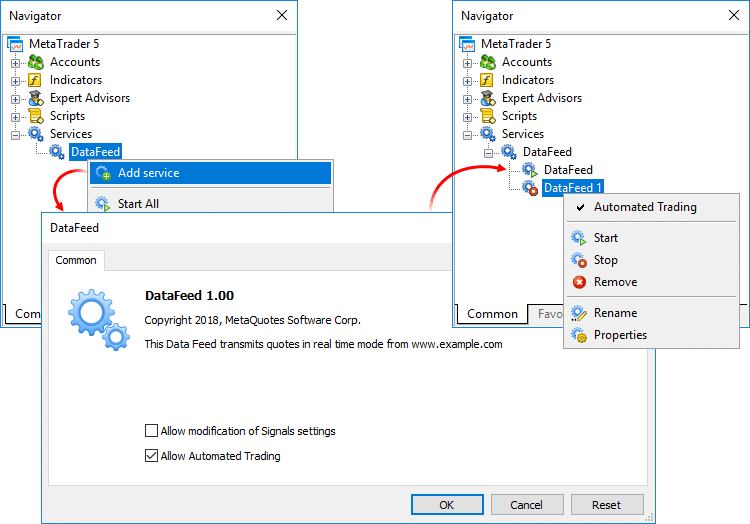This screenshot has width=750, height=524.
Task: Click MetaTrader 5 icon in right Navigator
Action: pos(467,44)
